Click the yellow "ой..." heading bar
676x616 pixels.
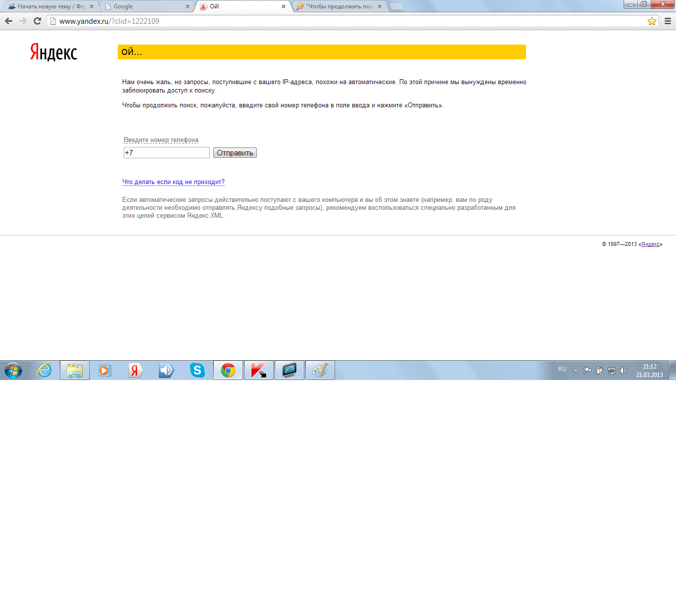click(x=322, y=52)
